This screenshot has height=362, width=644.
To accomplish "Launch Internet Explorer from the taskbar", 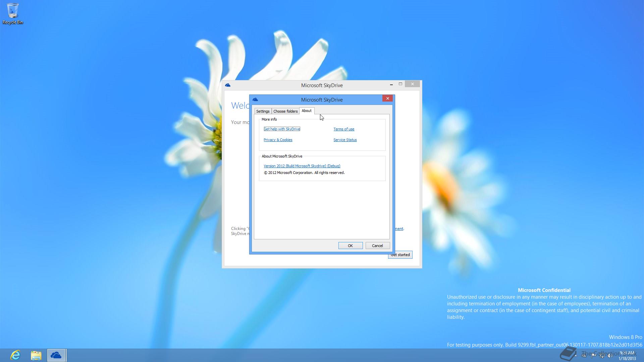I will pyautogui.click(x=15, y=355).
